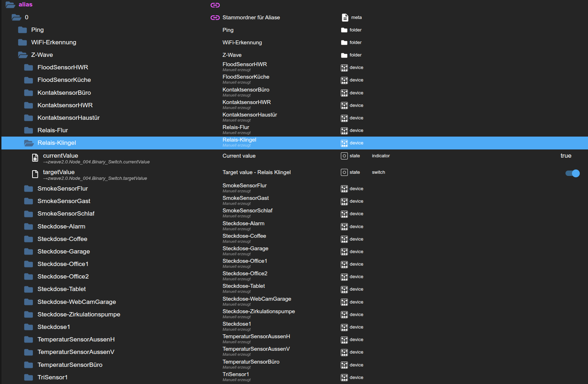The width and height of the screenshot is (588, 384).
Task: Collapse the Z-Wave folder
Action: coord(23,55)
